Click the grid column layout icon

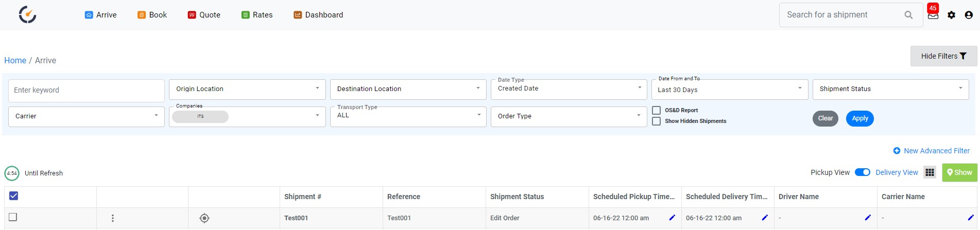tap(930, 172)
